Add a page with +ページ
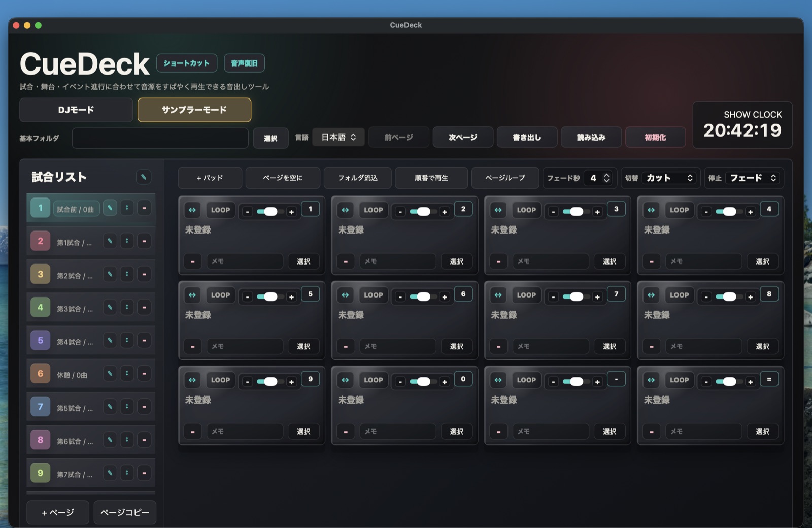The image size is (812, 528). point(58,512)
